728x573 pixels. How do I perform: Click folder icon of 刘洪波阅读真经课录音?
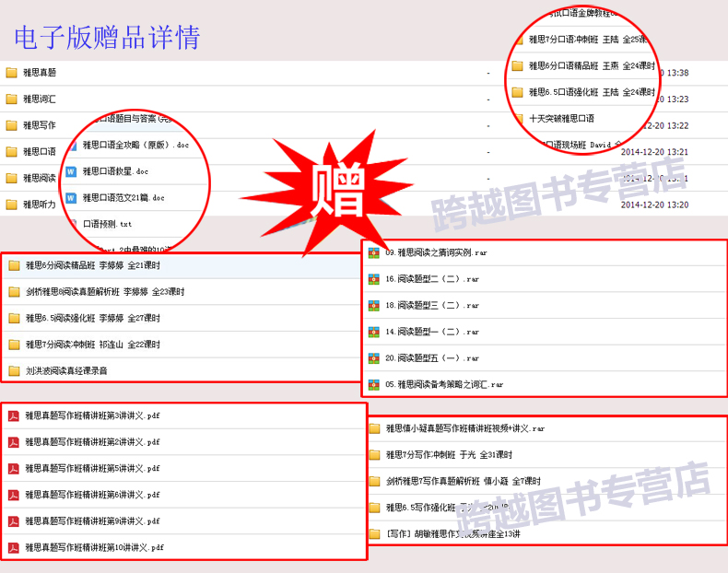[15, 370]
